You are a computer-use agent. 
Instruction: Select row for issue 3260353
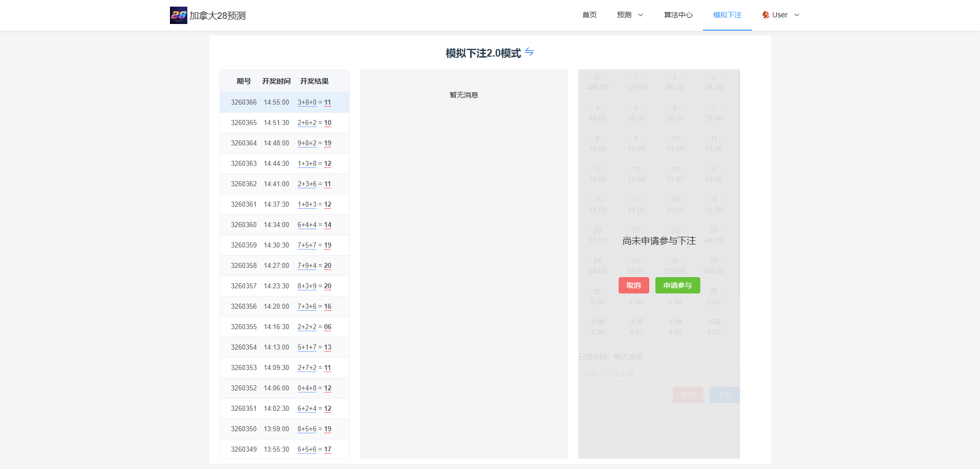click(284, 367)
